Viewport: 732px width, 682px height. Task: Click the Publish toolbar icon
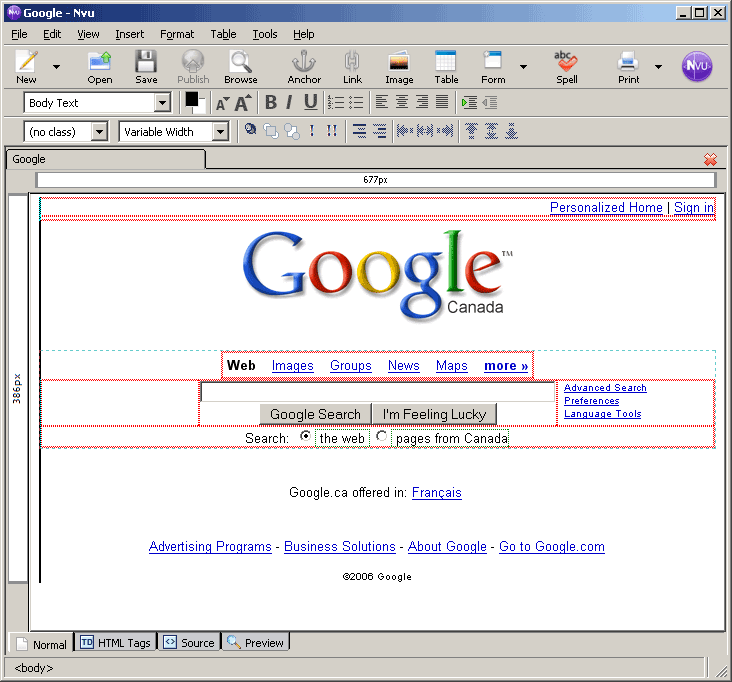click(193, 67)
